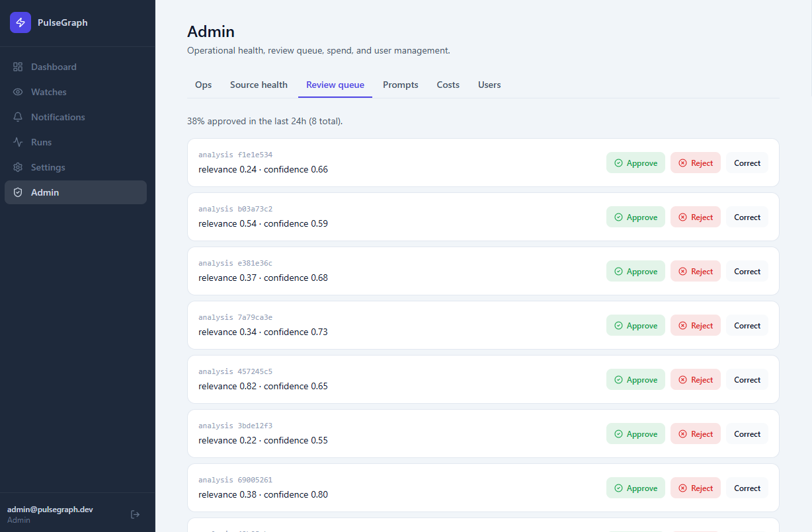The width and height of the screenshot is (812, 532).
Task: Click 'relevance 0.38 · confidence 0.80' text
Action: (x=263, y=494)
